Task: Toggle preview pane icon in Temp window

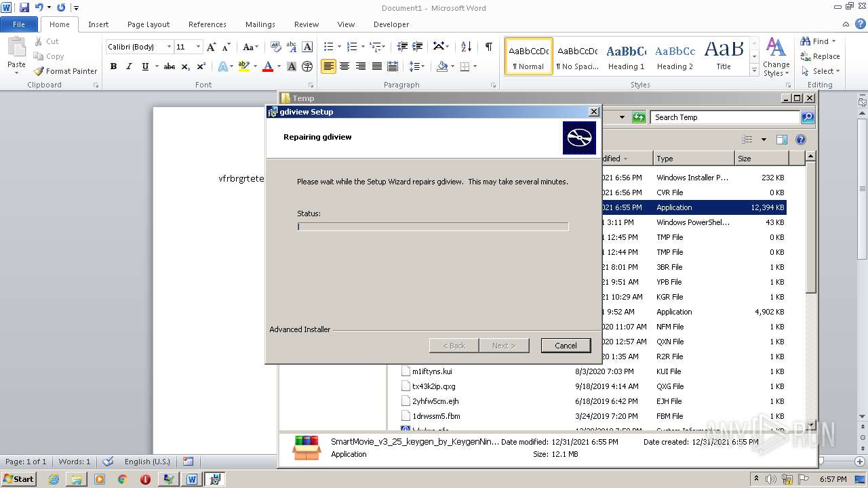Action: click(781, 140)
